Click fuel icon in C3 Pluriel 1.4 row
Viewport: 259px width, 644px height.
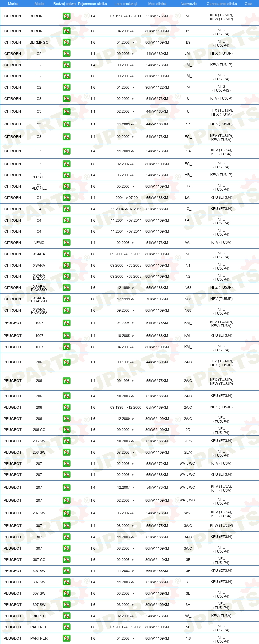[66, 175]
